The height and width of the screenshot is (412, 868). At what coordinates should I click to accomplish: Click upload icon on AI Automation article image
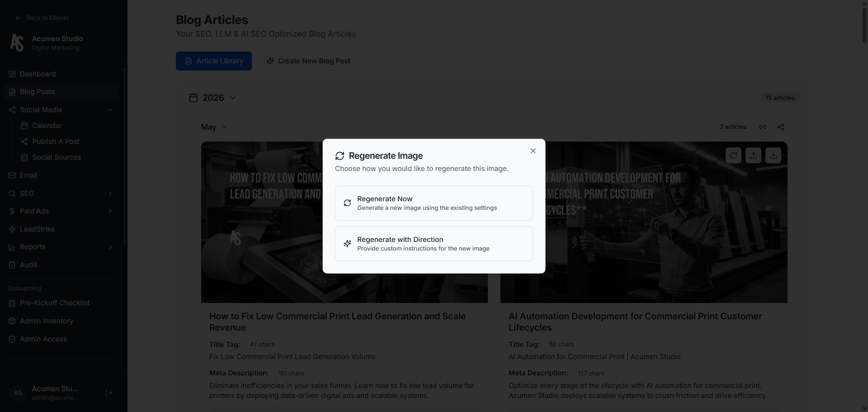(x=753, y=156)
